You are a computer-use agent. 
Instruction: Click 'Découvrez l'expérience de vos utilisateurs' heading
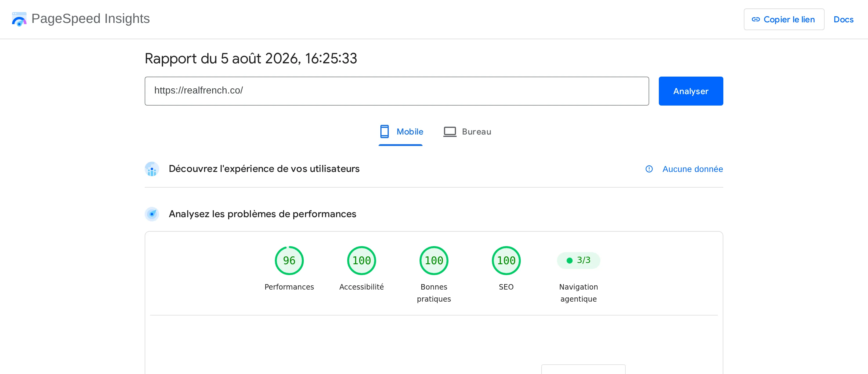click(x=264, y=169)
